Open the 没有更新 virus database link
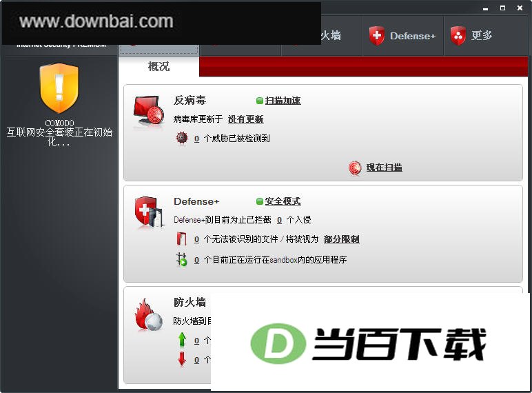 tap(245, 119)
